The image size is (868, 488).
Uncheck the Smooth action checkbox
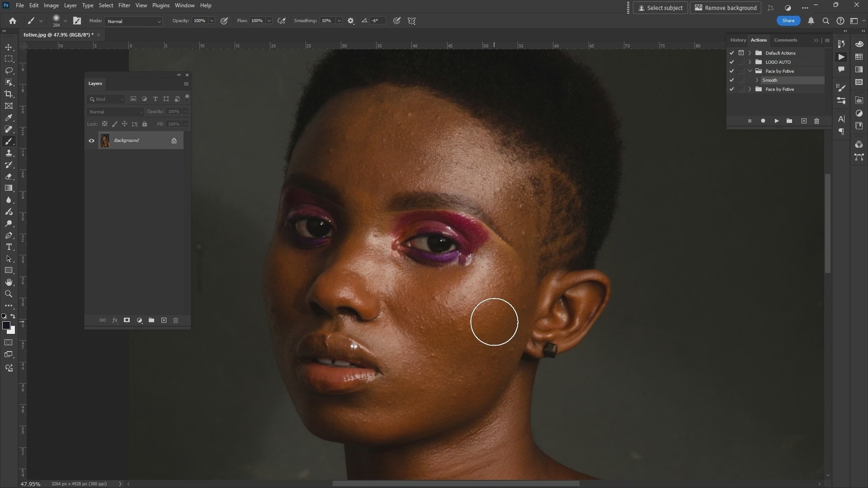point(732,80)
